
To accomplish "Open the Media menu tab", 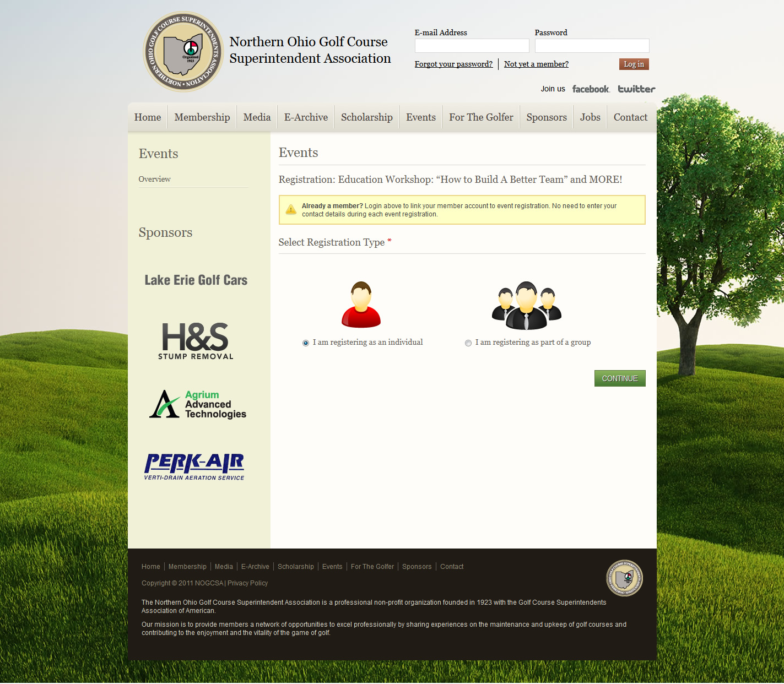I will (x=257, y=117).
